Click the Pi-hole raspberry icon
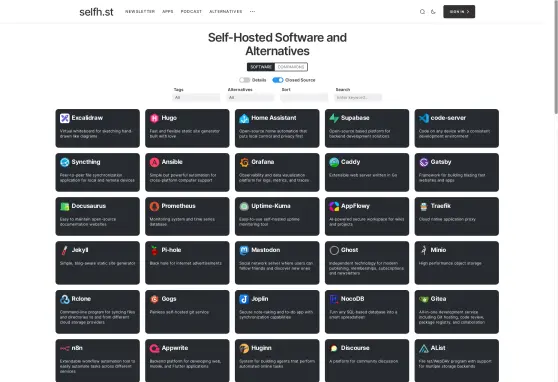This screenshot has height=382, width=558. coord(154,250)
